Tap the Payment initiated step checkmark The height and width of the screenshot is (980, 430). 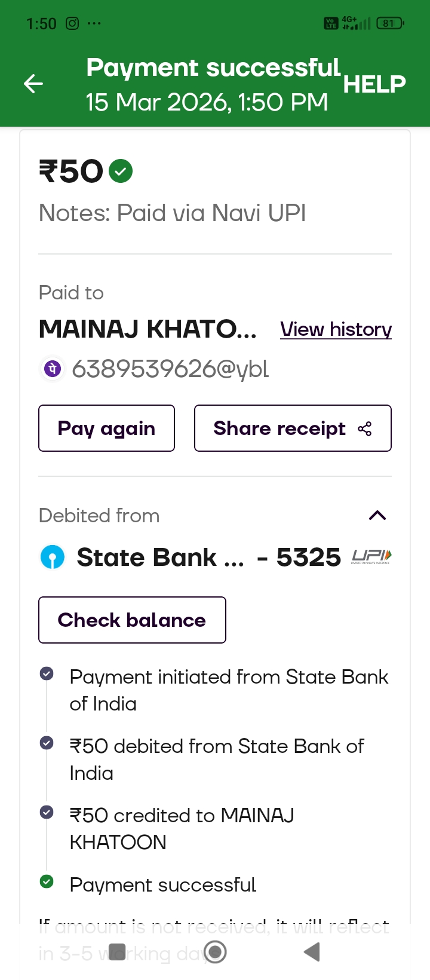[x=47, y=674]
